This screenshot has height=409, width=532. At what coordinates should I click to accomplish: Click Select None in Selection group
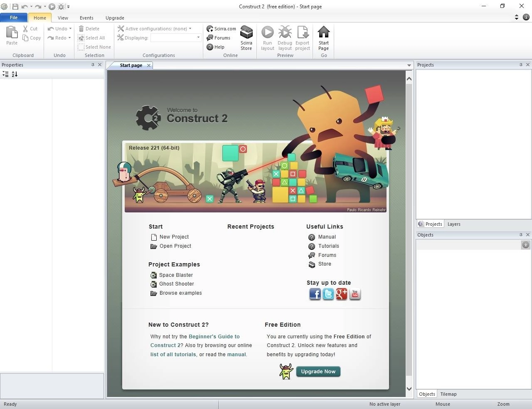95,47
